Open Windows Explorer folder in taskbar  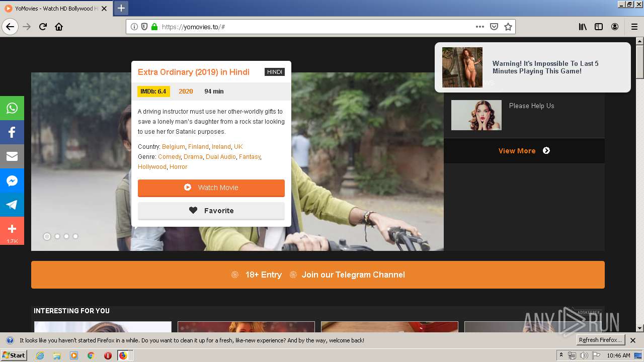click(x=57, y=355)
